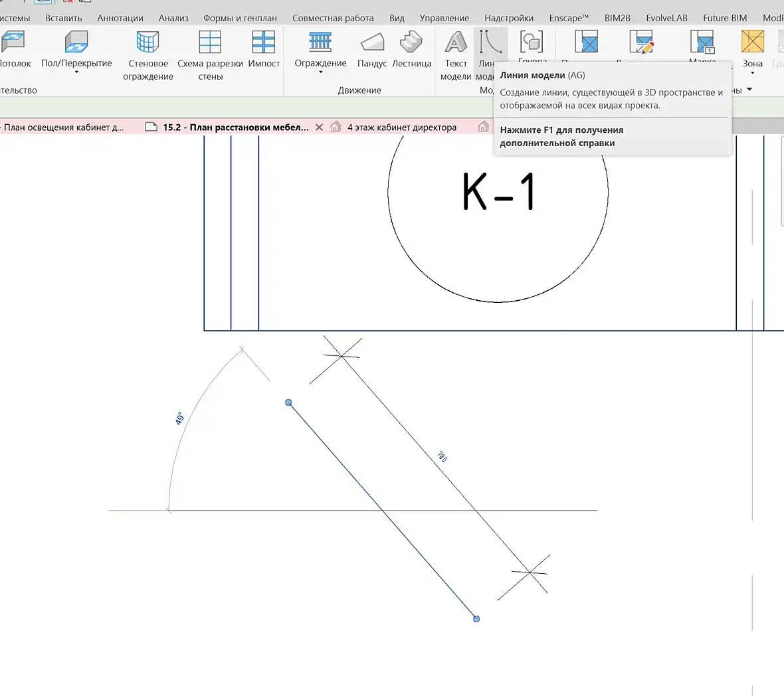Click the room separator icon with pencil
The image size is (784, 696).
pos(642,42)
